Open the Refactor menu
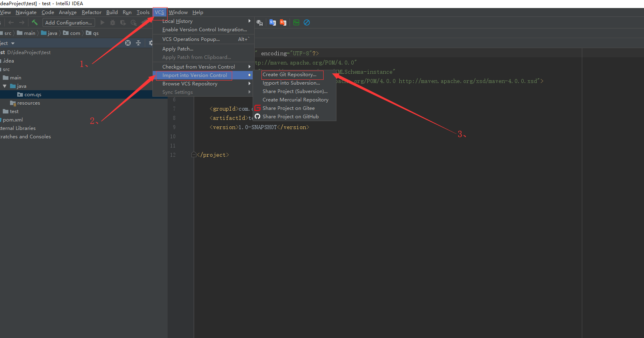The width and height of the screenshot is (644, 338). (x=91, y=12)
